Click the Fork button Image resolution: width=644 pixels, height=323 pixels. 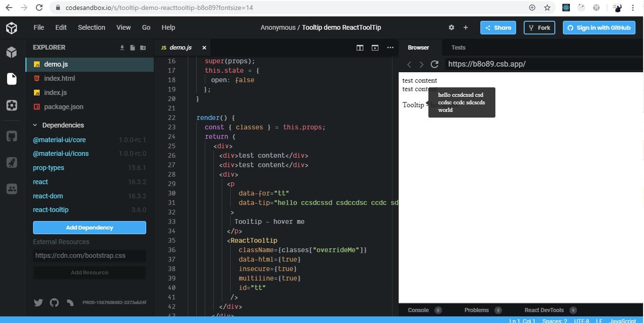539,27
